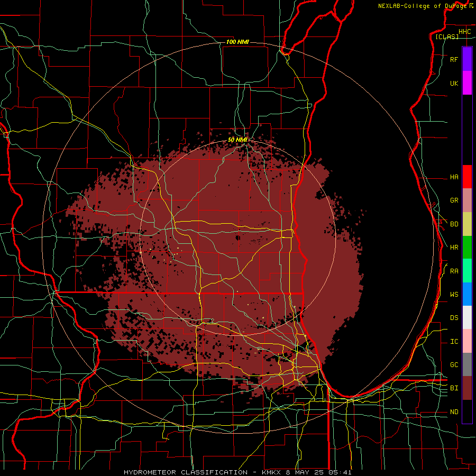Click the Hydrometeor Classification KMKX title caption

click(237, 472)
